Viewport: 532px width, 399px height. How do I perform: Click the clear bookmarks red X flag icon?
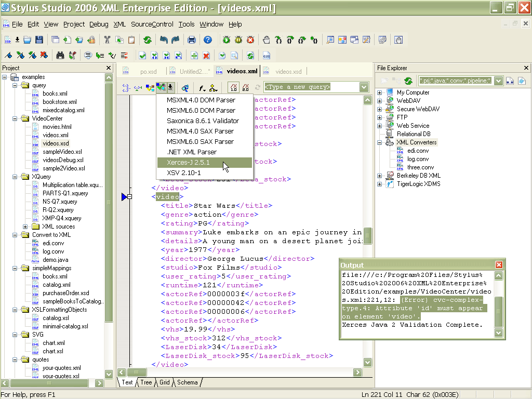coord(44,55)
